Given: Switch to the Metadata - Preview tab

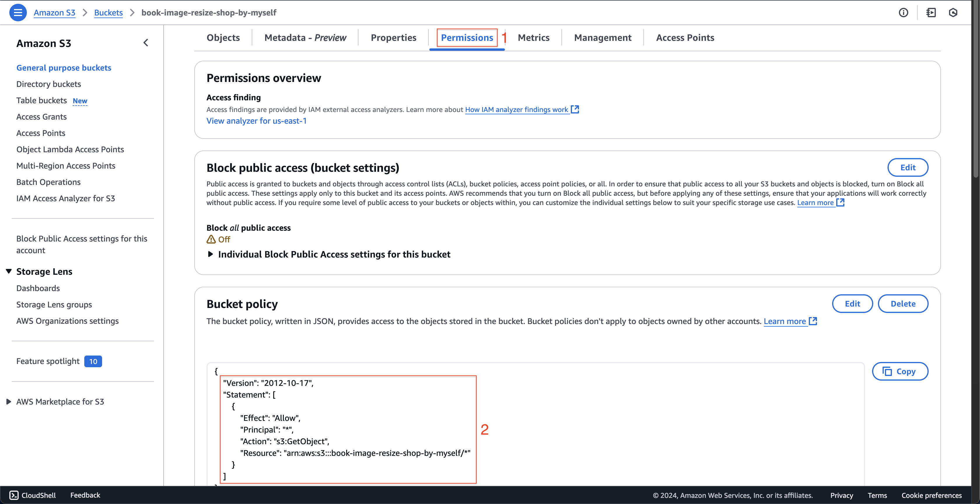Looking at the screenshot, I should tap(305, 38).
